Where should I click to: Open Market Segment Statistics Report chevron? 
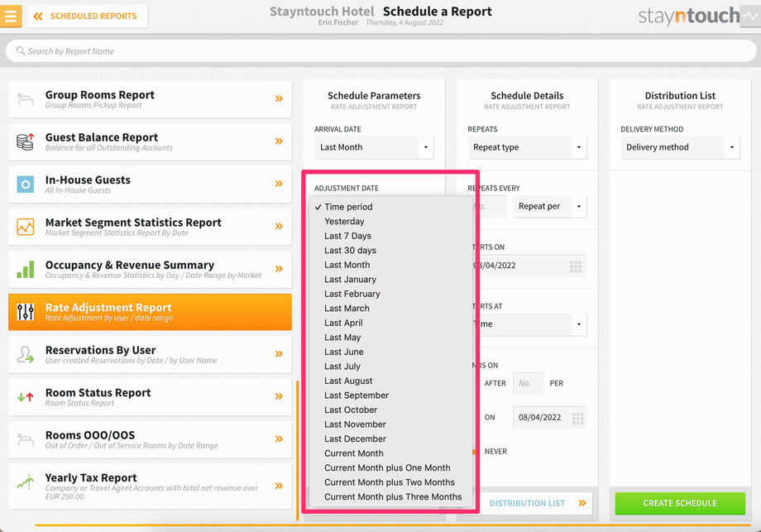point(279,226)
